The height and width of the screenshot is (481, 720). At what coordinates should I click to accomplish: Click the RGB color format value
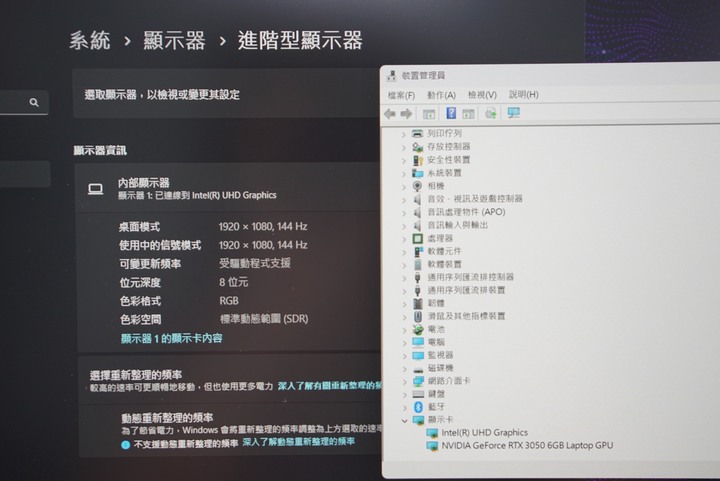coord(229,301)
